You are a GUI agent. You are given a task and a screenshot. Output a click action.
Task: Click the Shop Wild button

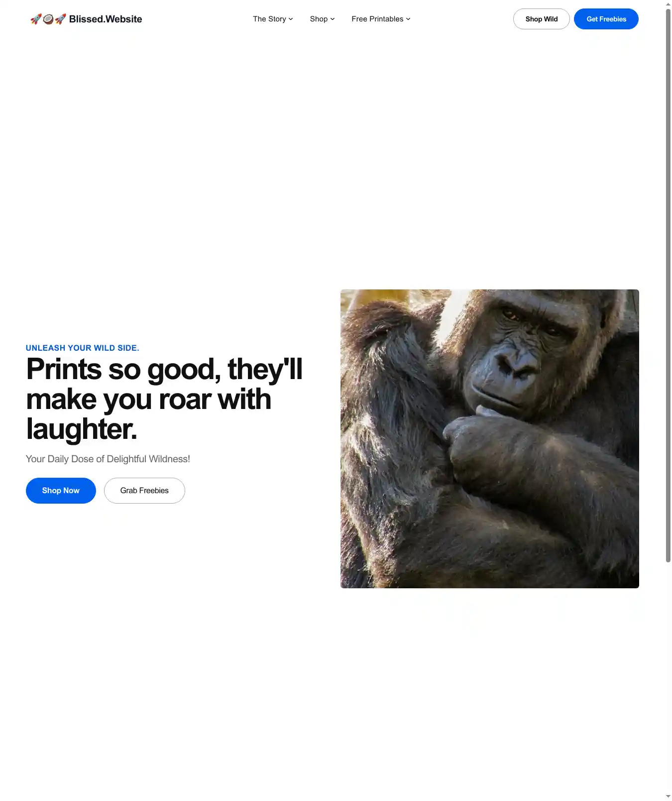(x=542, y=19)
